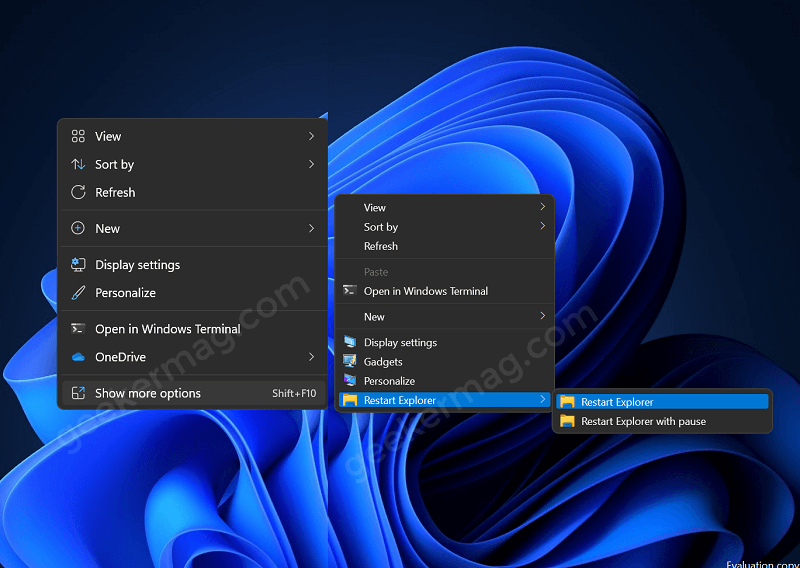Click the Display settings icon in classic menu

(x=350, y=341)
